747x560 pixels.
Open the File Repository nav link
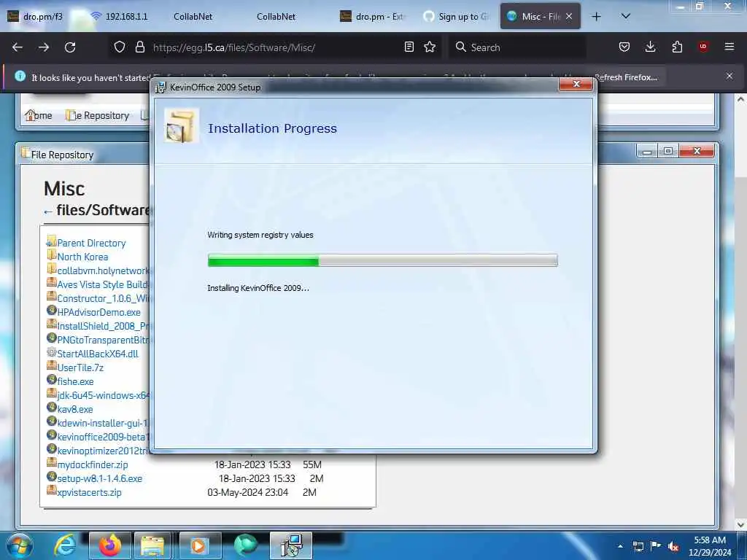[98, 115]
